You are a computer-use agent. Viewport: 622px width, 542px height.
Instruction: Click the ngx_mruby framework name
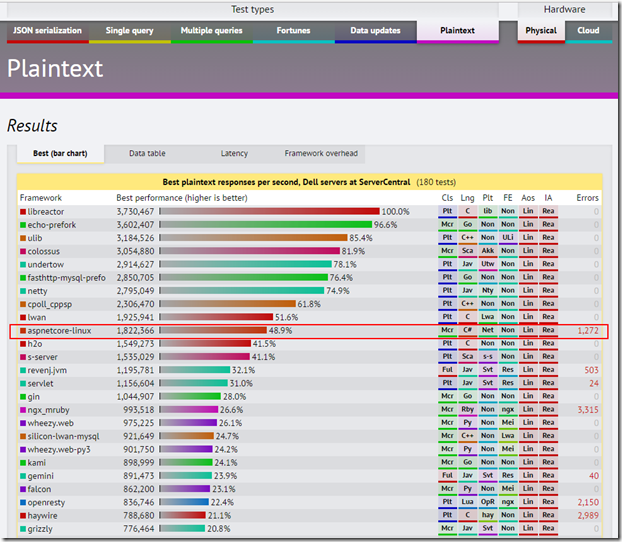tap(48, 410)
